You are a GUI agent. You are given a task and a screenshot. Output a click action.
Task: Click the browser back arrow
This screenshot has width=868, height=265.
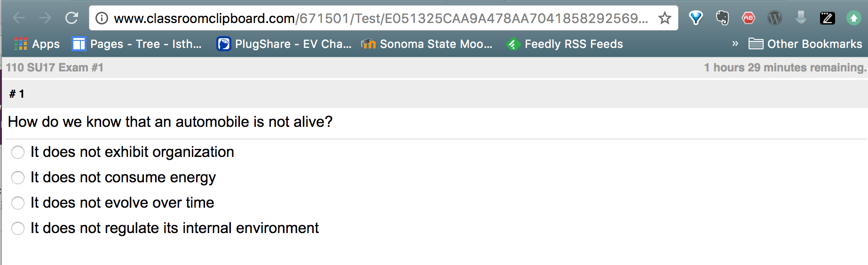pyautogui.click(x=19, y=18)
